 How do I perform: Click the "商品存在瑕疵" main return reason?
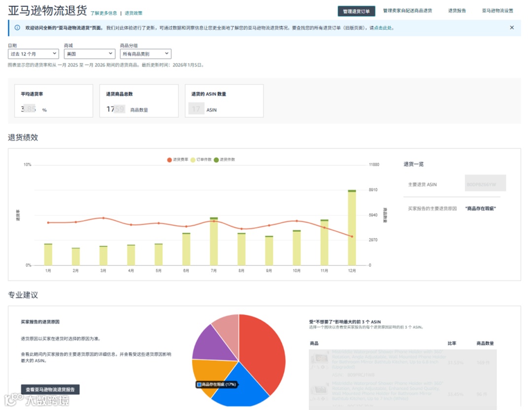(480, 209)
